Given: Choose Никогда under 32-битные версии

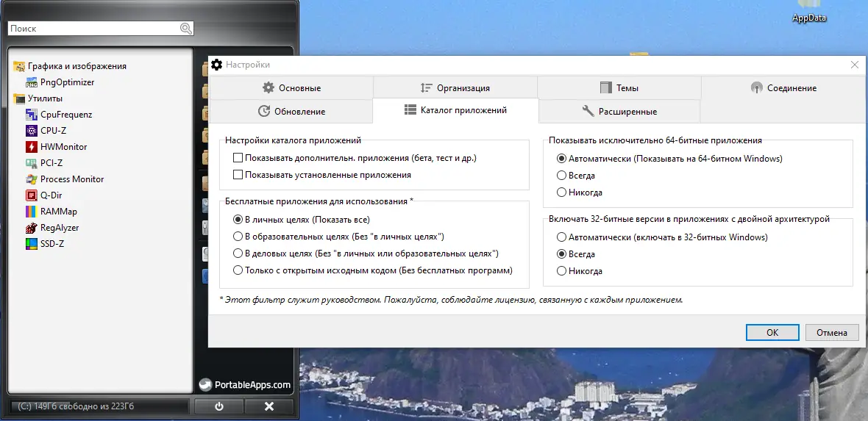Looking at the screenshot, I should 561,271.
